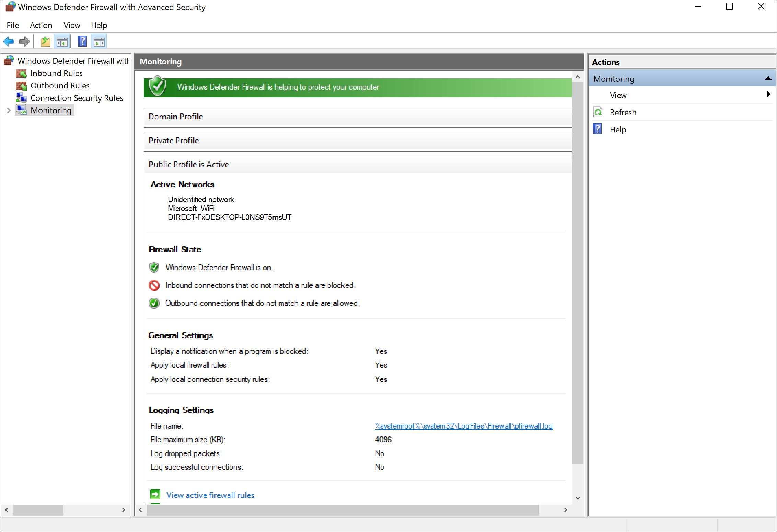
Task: Click the Refresh icon in Actions pane
Action: point(598,112)
